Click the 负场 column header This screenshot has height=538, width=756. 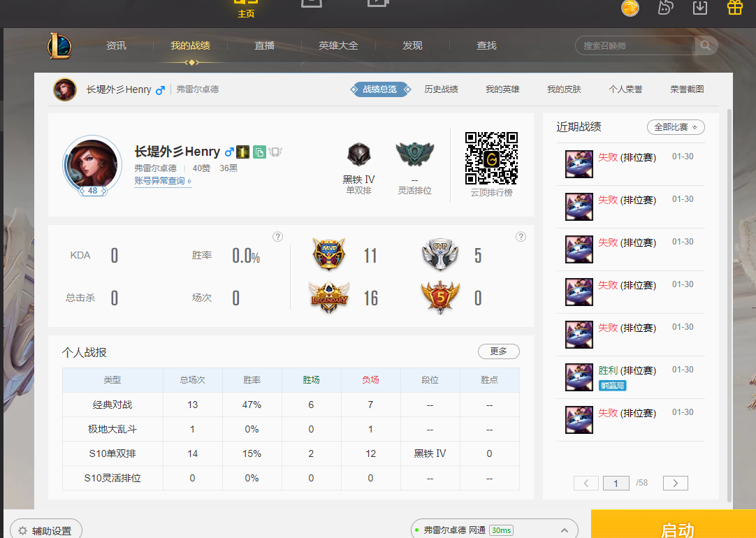coord(370,380)
